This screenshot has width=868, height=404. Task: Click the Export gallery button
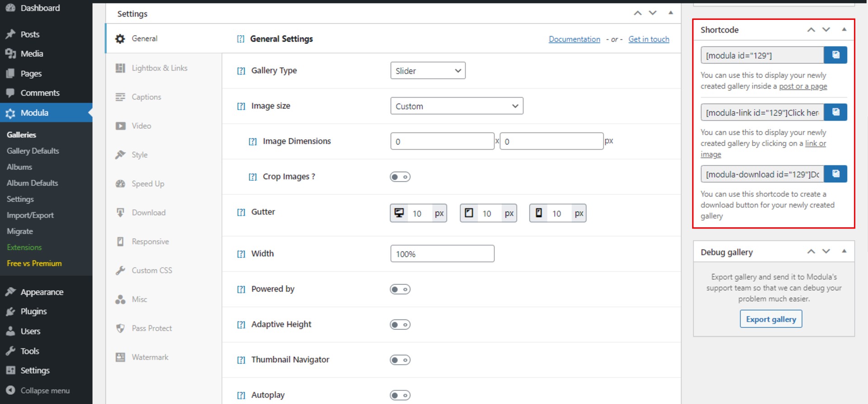click(771, 319)
